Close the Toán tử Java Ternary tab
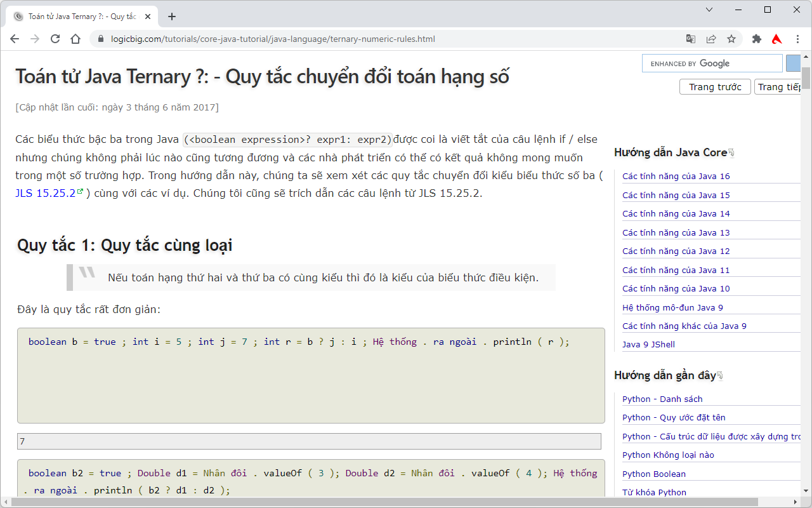The image size is (812, 508). tap(148, 17)
